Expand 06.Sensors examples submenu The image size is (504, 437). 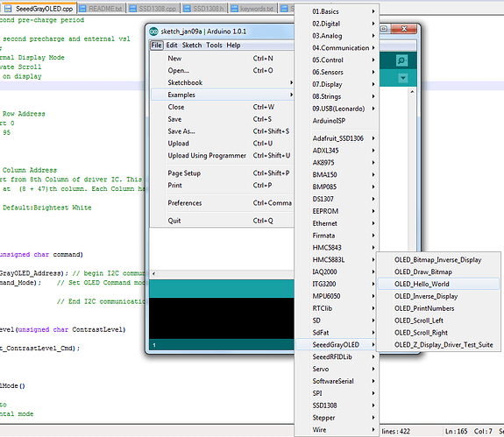[x=337, y=72]
